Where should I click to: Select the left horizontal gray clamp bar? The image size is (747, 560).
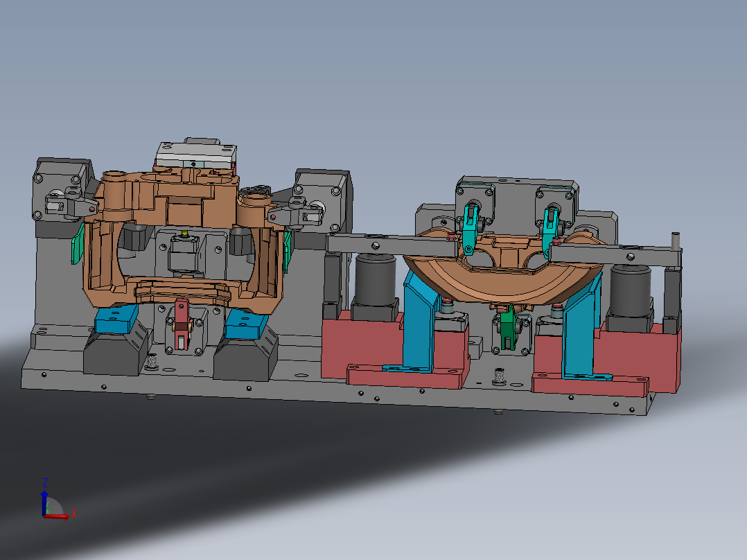(x=392, y=245)
